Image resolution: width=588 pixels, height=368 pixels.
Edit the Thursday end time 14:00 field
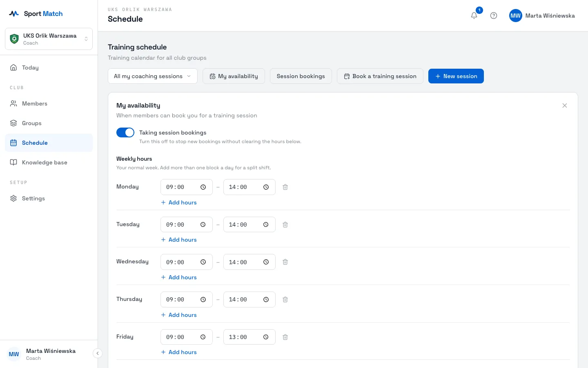click(x=249, y=299)
